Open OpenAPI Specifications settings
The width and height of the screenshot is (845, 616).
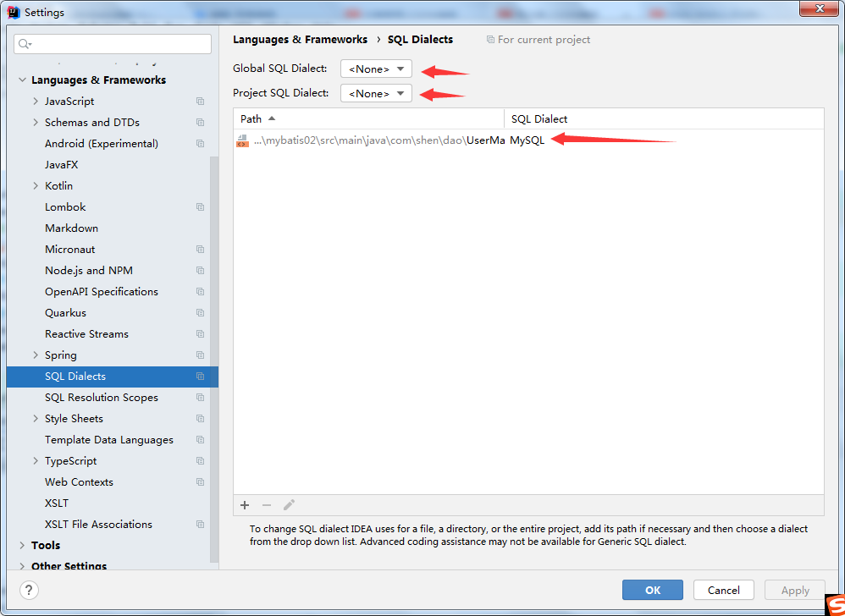pyautogui.click(x=102, y=292)
